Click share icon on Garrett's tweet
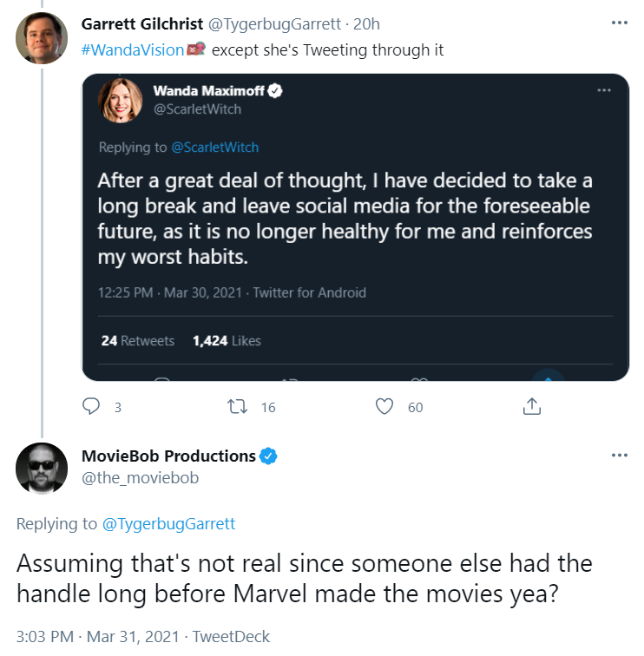The height and width of the screenshot is (656, 644). click(532, 406)
